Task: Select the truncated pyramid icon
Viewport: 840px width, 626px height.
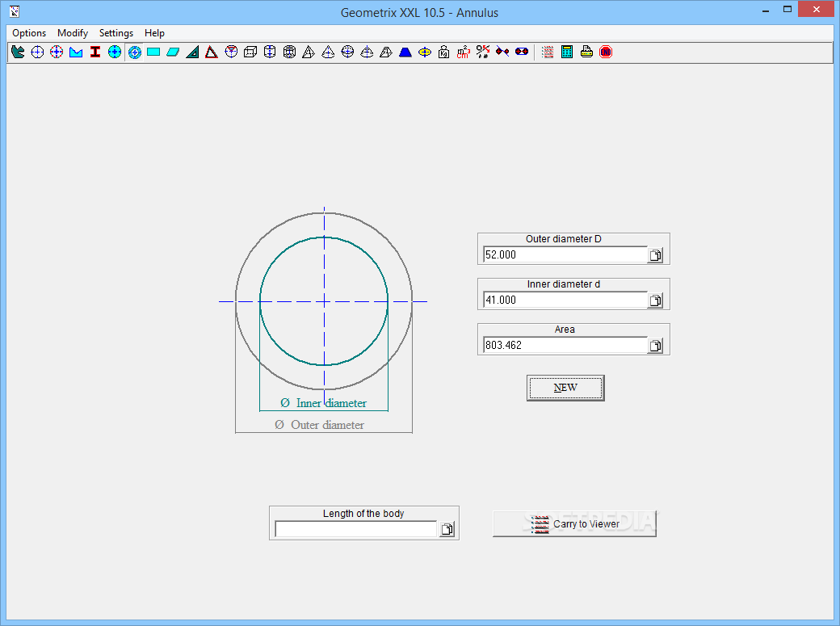Action: click(386, 52)
